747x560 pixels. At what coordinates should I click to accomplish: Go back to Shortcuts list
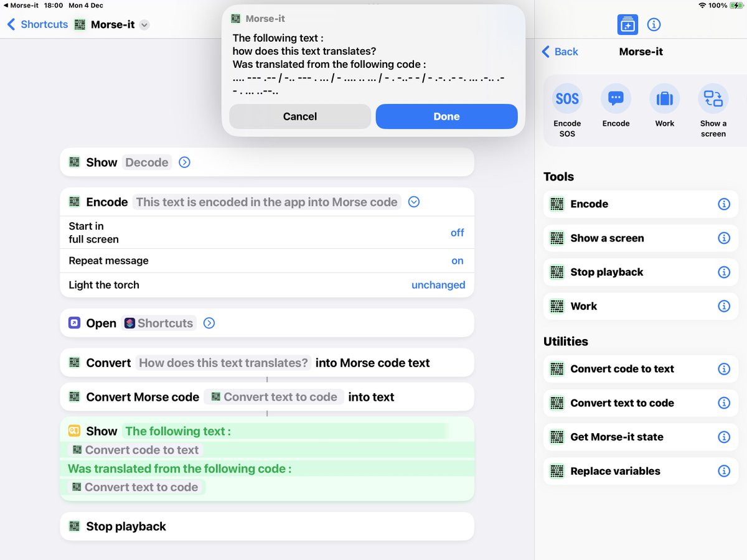[x=37, y=24]
